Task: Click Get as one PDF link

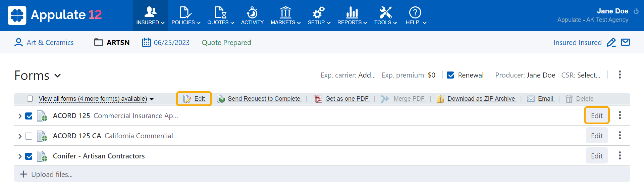Action: click(347, 99)
